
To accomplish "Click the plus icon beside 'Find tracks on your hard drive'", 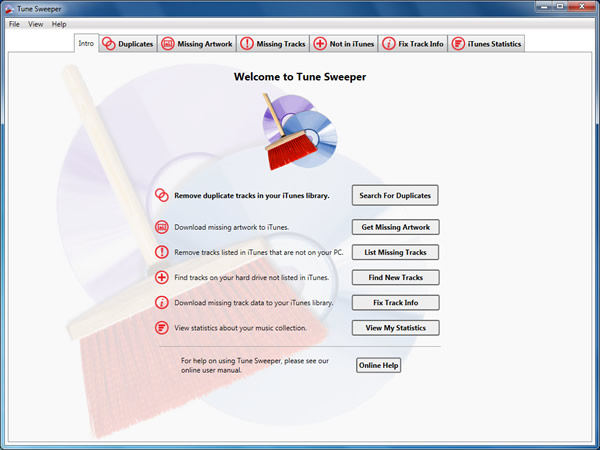I will [x=161, y=277].
